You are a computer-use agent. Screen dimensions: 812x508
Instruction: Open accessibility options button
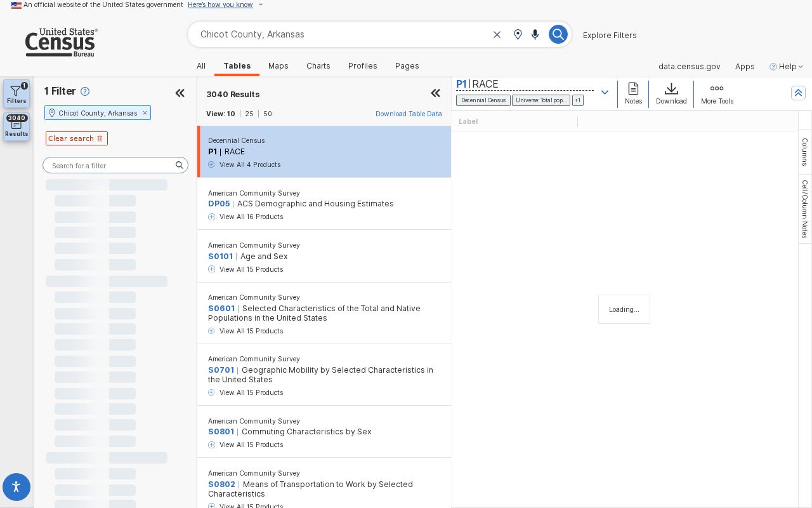pos(16,487)
